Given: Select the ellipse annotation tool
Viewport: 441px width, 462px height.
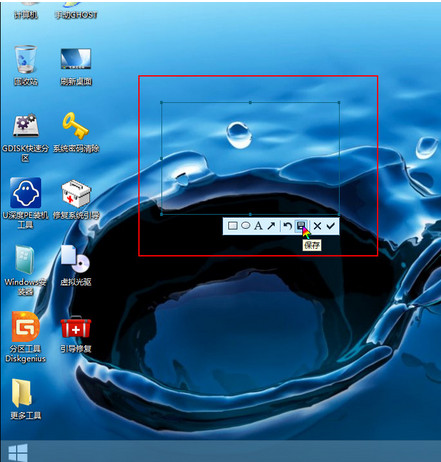Looking at the screenshot, I should click(246, 226).
